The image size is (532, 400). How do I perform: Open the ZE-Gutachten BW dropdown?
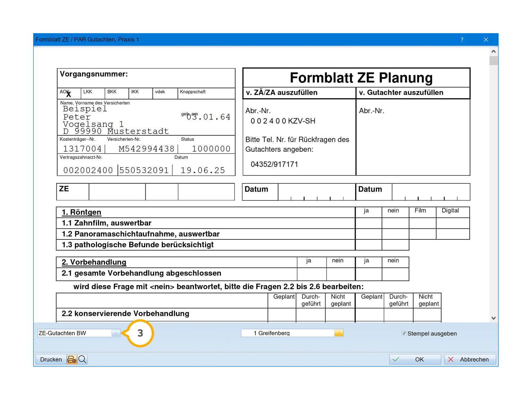coord(116,333)
